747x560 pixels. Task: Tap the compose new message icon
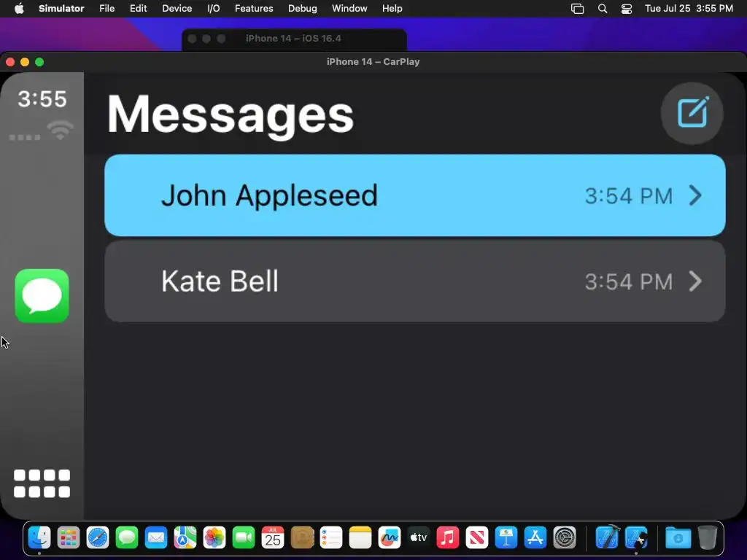pyautogui.click(x=692, y=113)
